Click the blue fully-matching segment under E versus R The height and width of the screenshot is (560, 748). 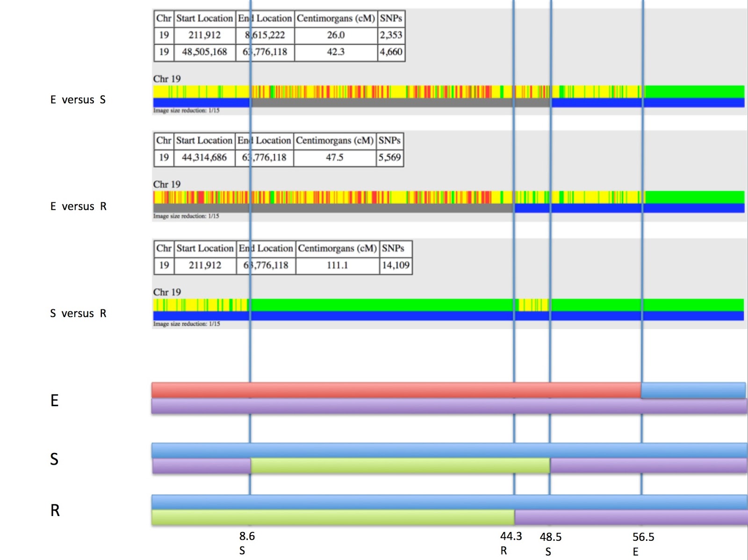pos(631,207)
